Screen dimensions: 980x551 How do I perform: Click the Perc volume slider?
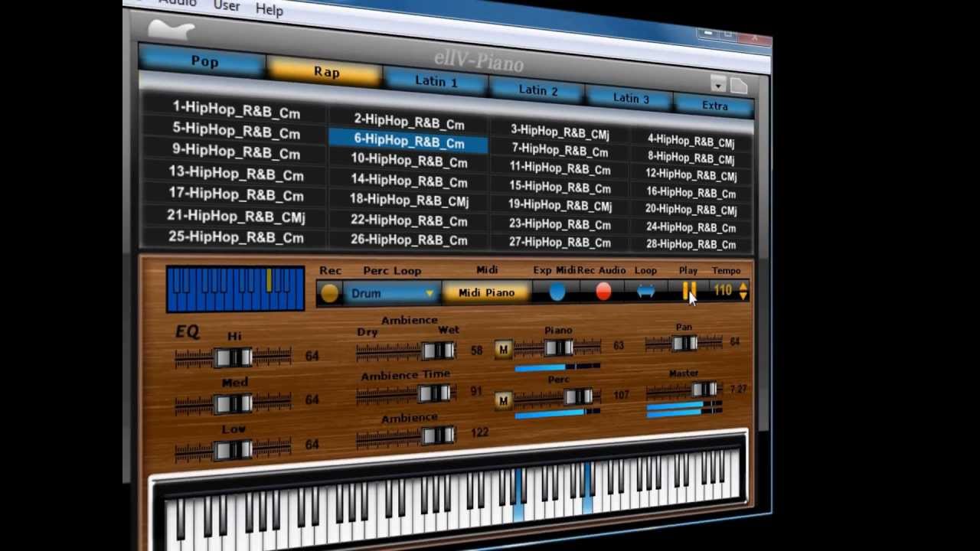pyautogui.click(x=557, y=396)
